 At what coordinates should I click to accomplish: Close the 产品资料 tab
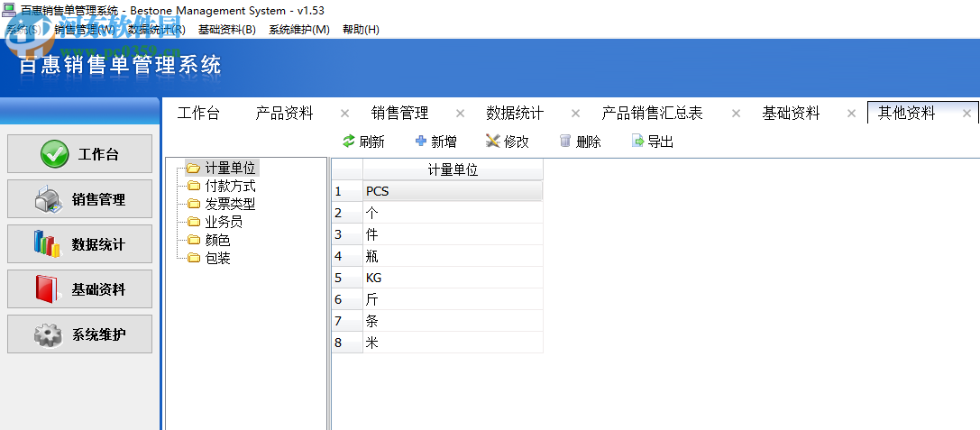pos(344,114)
